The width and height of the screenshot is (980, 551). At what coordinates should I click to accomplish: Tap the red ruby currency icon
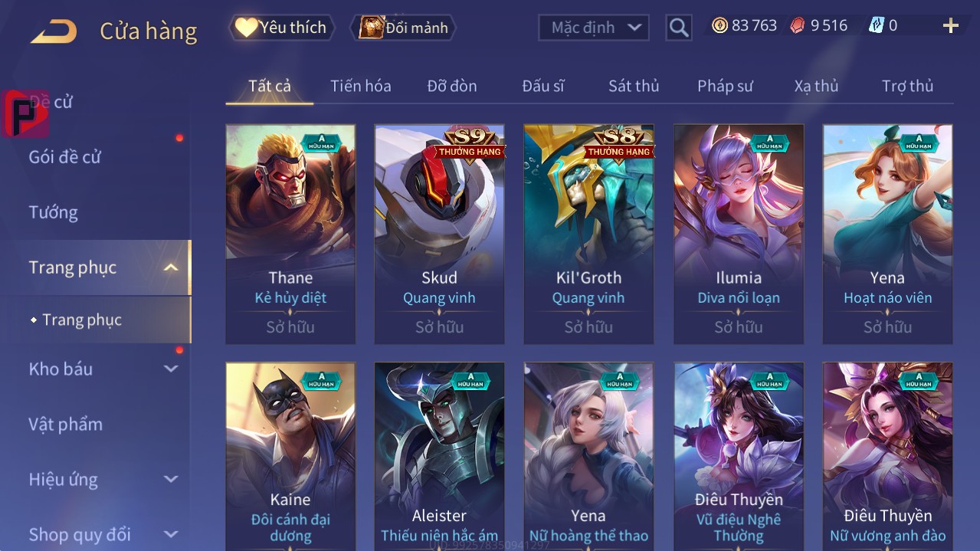[798, 25]
